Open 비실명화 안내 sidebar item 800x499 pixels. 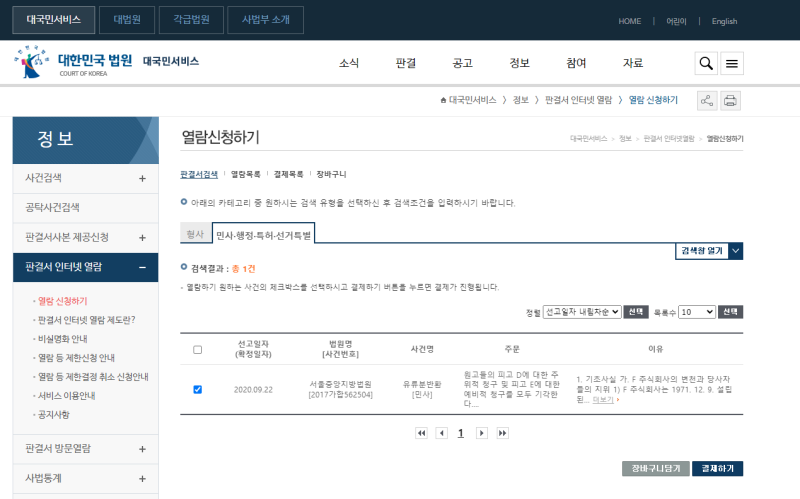point(63,339)
